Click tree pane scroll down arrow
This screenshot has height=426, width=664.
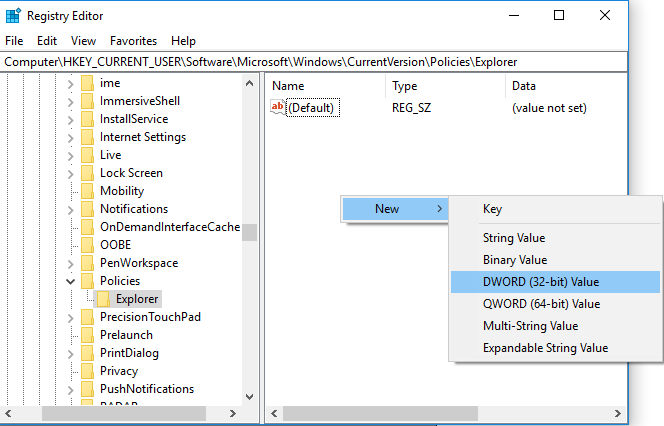(x=249, y=397)
